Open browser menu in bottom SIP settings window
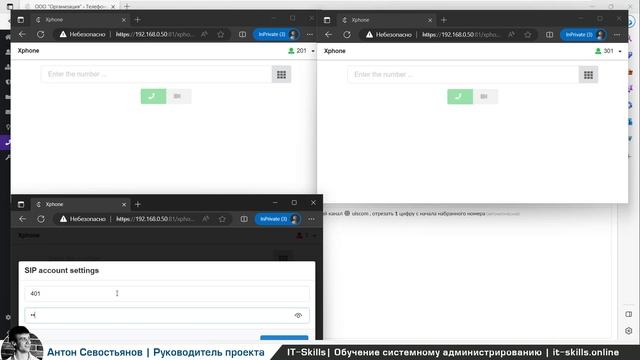 [311, 219]
